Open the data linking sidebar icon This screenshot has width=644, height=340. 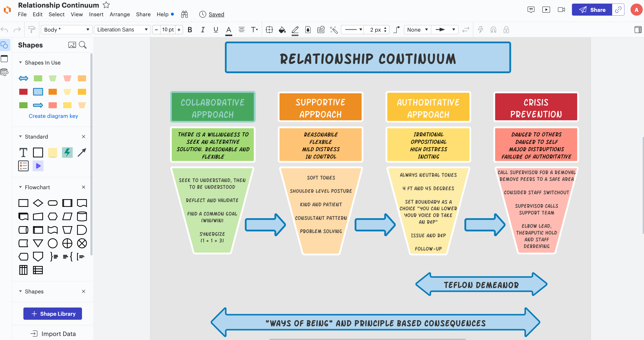(4, 72)
